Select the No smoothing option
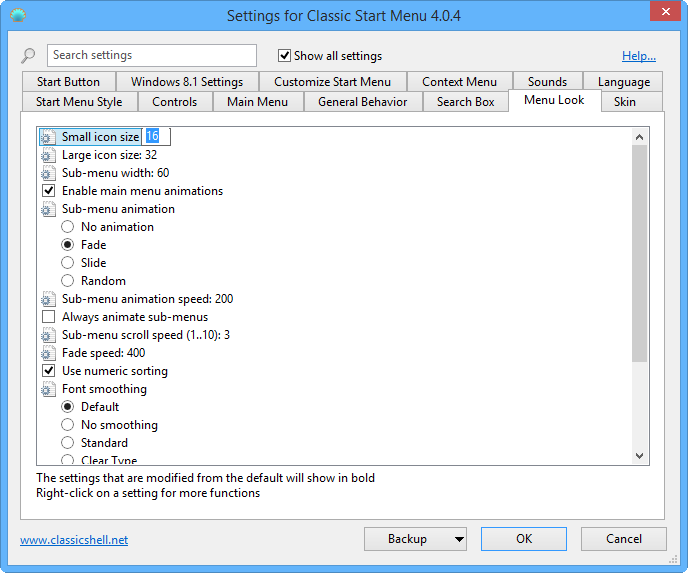Image resolution: width=688 pixels, height=573 pixels. click(67, 425)
